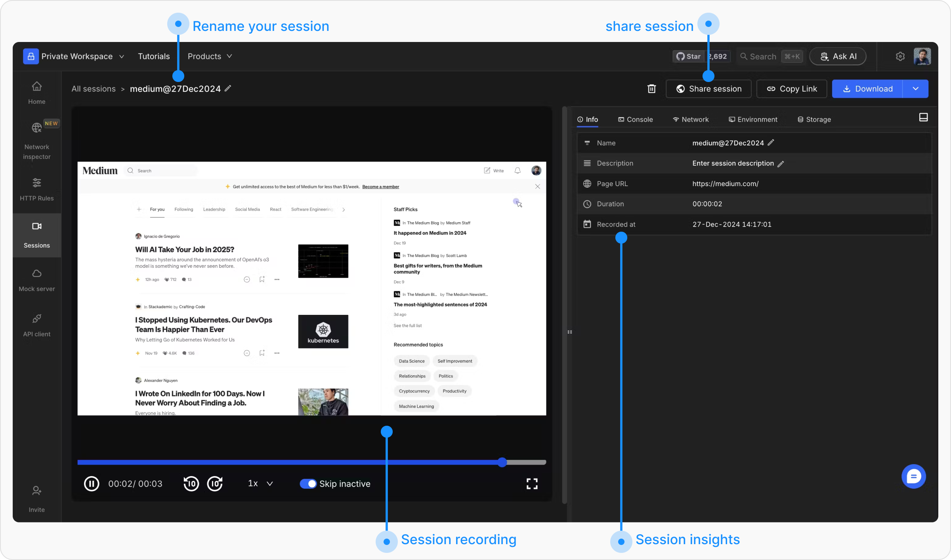Image resolution: width=951 pixels, height=560 pixels.
Task: Open the Products dropdown menu
Action: [210, 56]
